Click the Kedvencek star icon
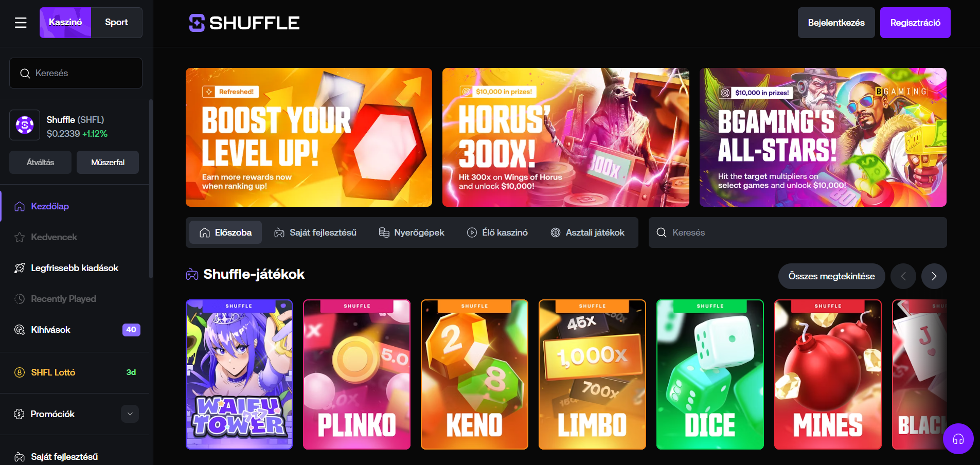The width and height of the screenshot is (980, 465). click(20, 237)
